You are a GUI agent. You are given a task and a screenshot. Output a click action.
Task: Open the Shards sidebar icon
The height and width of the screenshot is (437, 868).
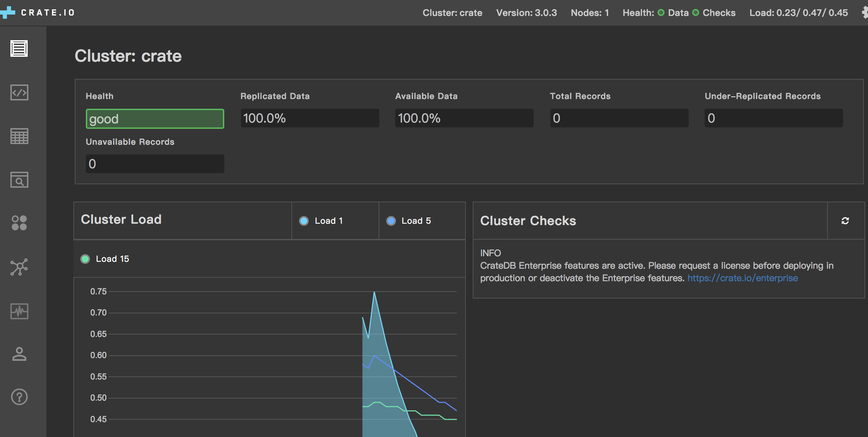[19, 223]
